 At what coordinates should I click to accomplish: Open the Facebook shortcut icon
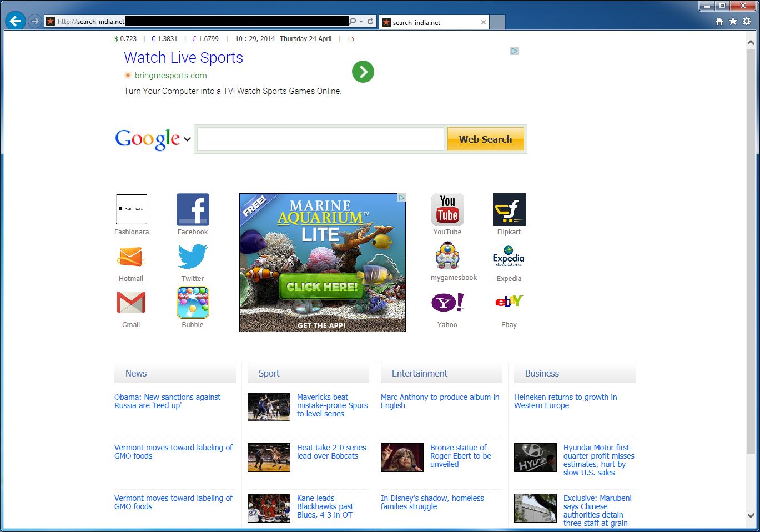193,209
